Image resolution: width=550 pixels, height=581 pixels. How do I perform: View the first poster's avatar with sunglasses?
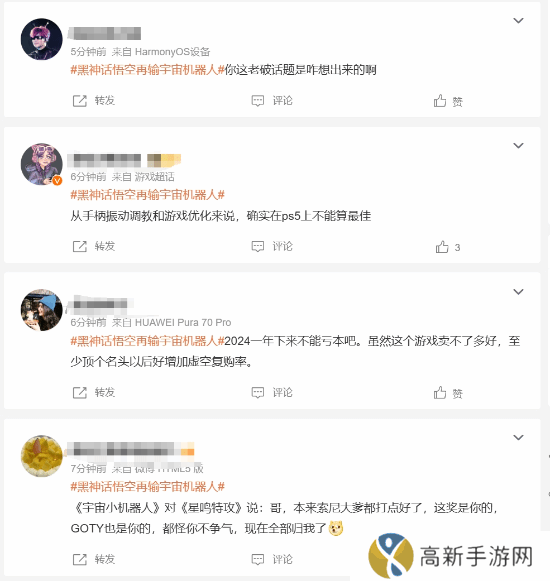pyautogui.click(x=42, y=39)
